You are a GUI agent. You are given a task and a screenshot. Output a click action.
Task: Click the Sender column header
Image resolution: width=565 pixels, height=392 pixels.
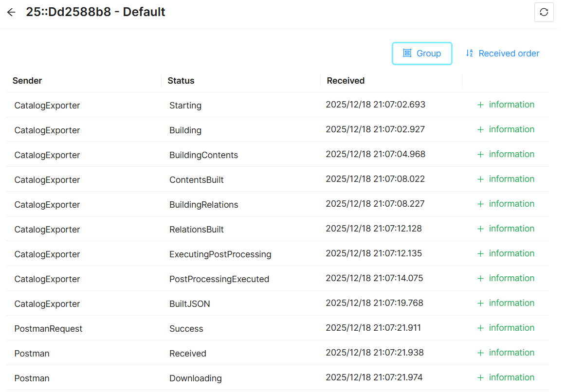coord(27,81)
